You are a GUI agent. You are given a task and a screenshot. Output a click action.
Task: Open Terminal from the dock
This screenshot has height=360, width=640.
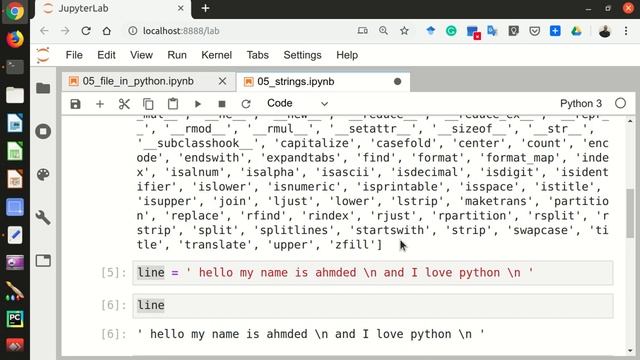coord(15,67)
